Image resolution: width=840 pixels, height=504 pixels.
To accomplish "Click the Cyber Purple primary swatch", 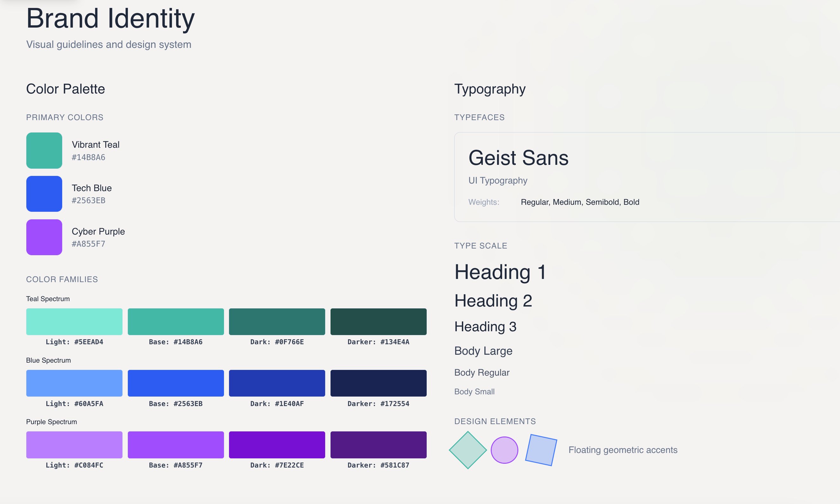I will (x=44, y=237).
